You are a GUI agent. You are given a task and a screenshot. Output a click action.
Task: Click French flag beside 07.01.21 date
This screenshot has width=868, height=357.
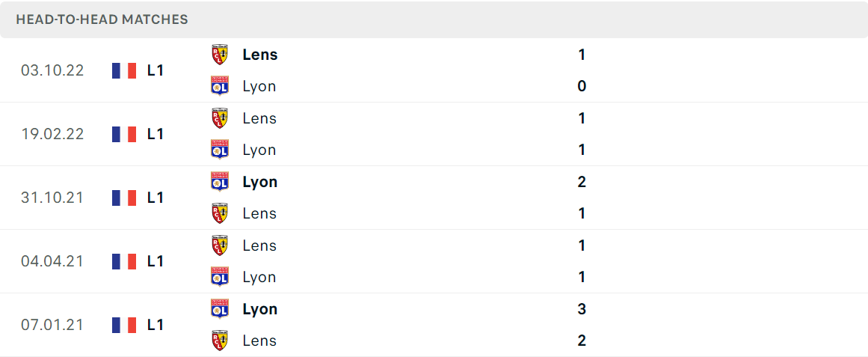point(124,325)
